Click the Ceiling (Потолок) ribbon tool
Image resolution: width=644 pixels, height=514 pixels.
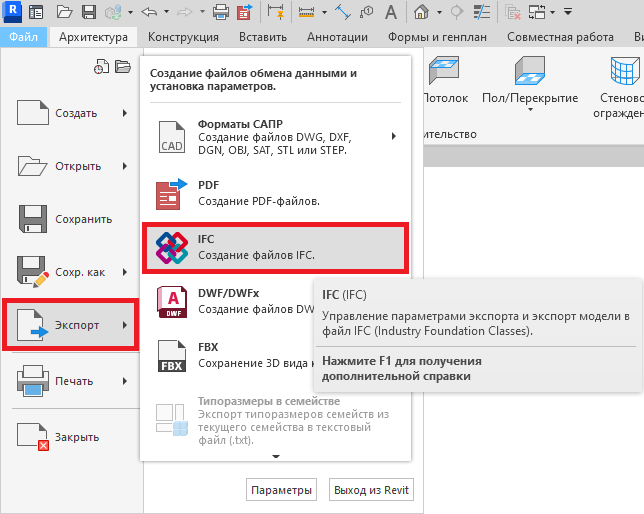click(x=445, y=81)
